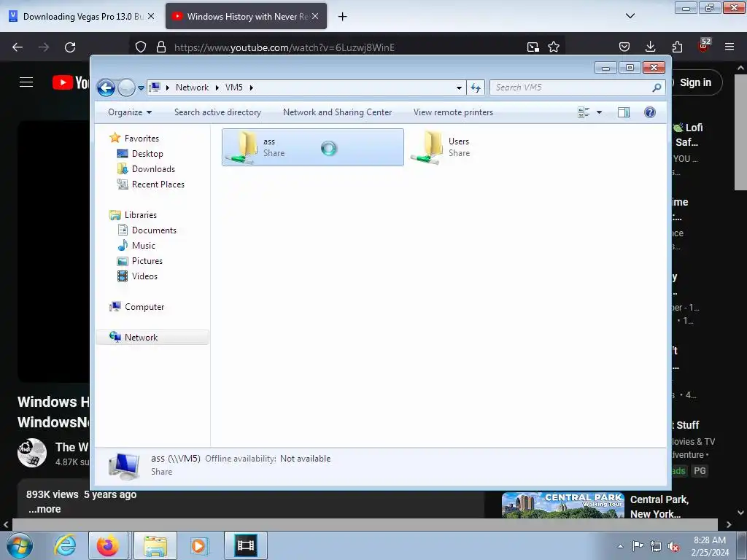Click the YouTube logo
The image size is (747, 560).
[x=71, y=82]
